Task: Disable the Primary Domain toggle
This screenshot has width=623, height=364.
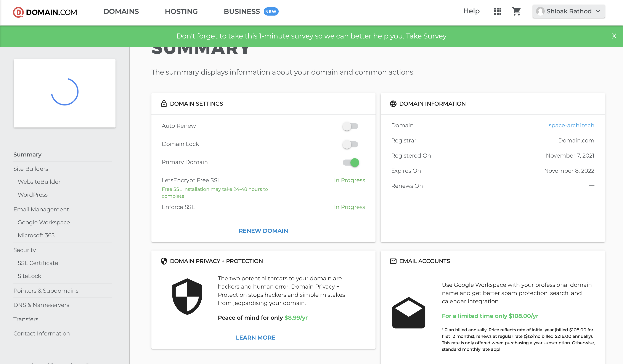Action: click(x=351, y=163)
